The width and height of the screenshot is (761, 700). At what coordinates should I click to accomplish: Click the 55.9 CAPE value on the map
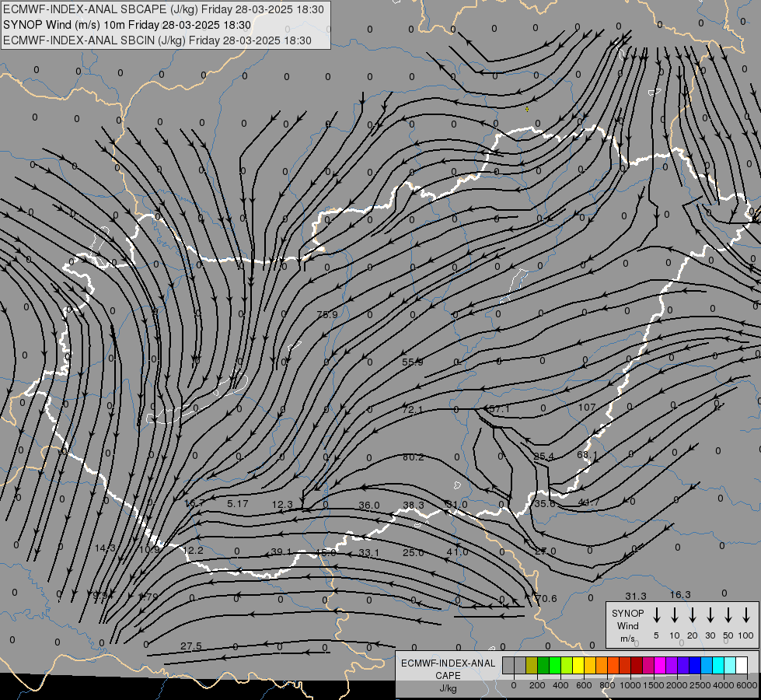pyautogui.click(x=413, y=362)
